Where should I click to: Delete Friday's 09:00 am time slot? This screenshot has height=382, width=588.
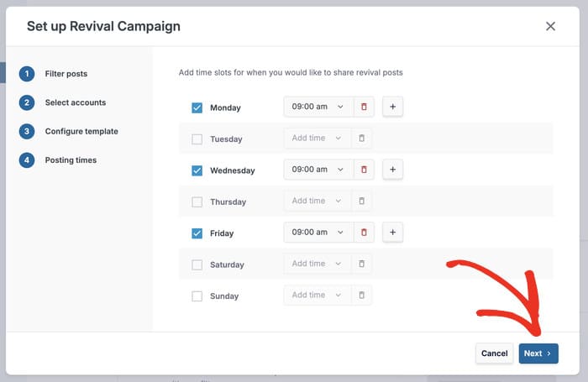(x=364, y=233)
